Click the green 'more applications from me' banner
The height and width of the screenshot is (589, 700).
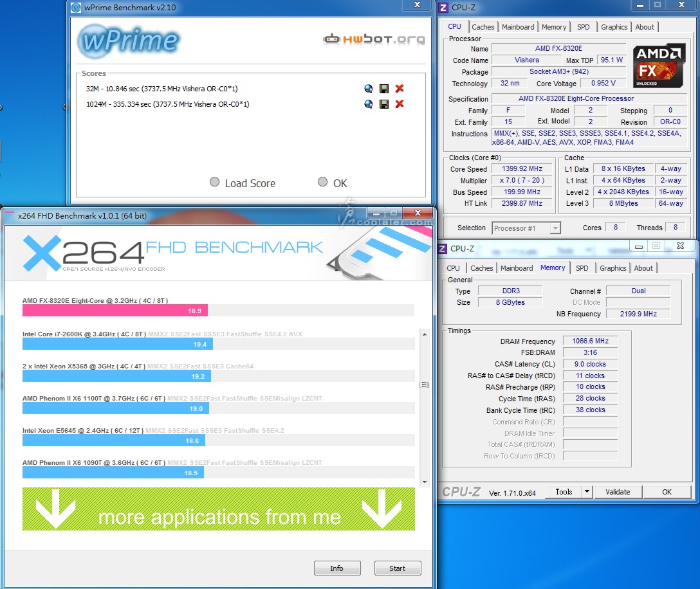[x=219, y=509]
